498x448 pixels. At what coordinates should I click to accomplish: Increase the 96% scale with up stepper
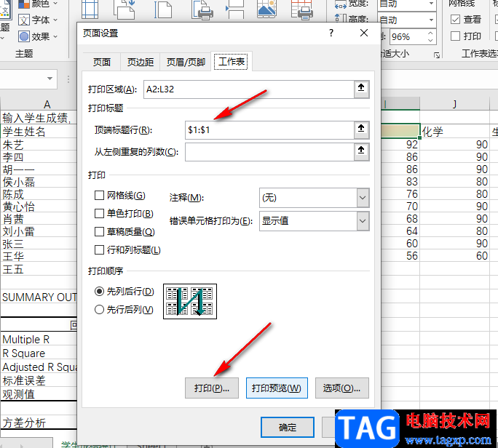(x=430, y=33)
